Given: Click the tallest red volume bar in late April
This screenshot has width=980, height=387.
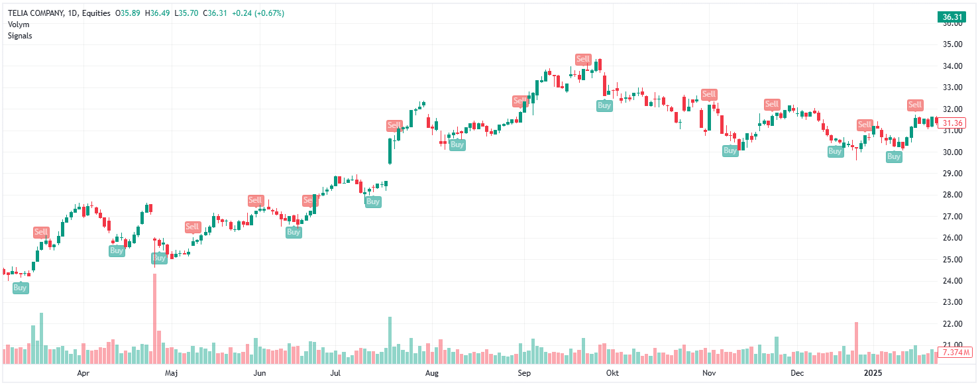Looking at the screenshot, I should coord(155,318).
